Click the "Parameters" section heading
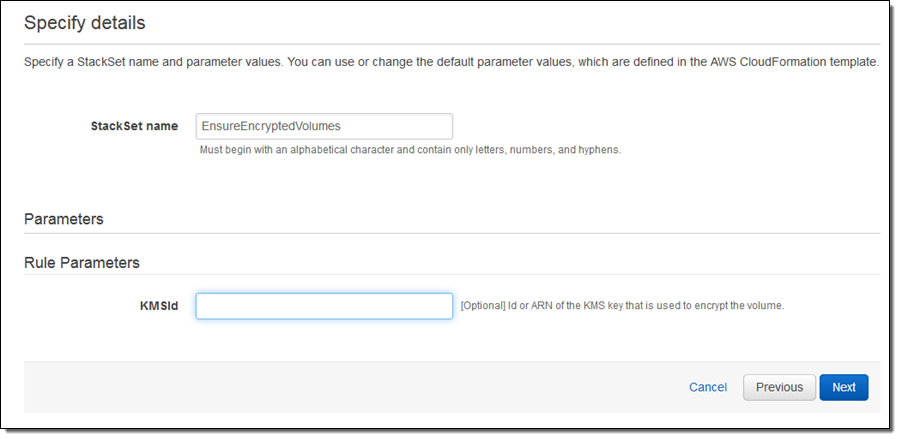Image resolution: width=900 pixels, height=439 pixels. (63, 219)
